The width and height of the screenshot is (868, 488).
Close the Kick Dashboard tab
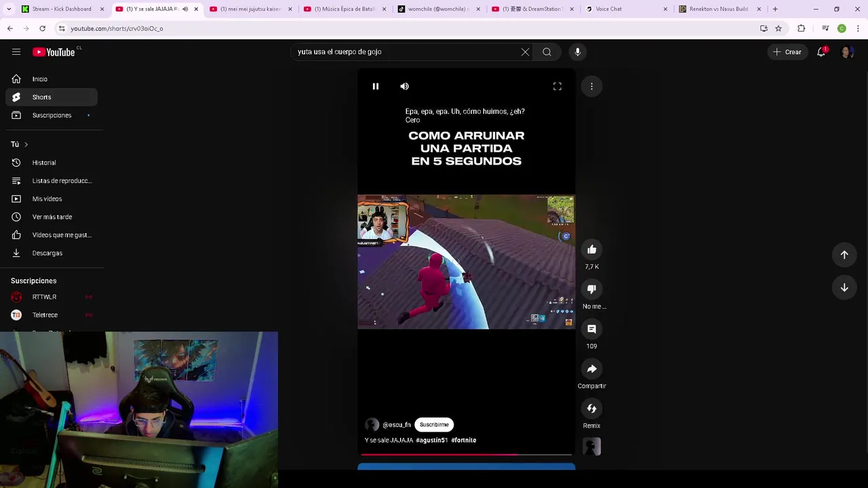click(102, 9)
